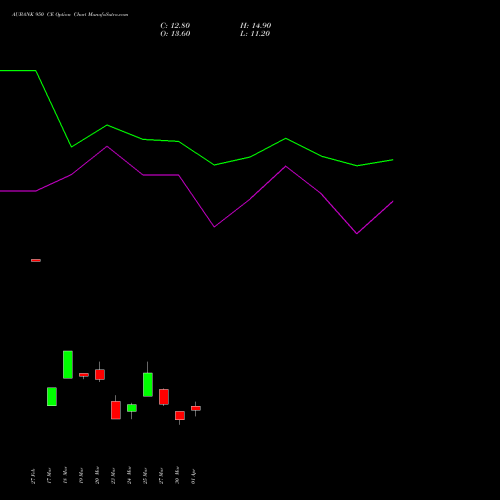This screenshot has height=500, width=500.
Task: Select the tall green 18 Mar candlestick
Action: point(68,365)
